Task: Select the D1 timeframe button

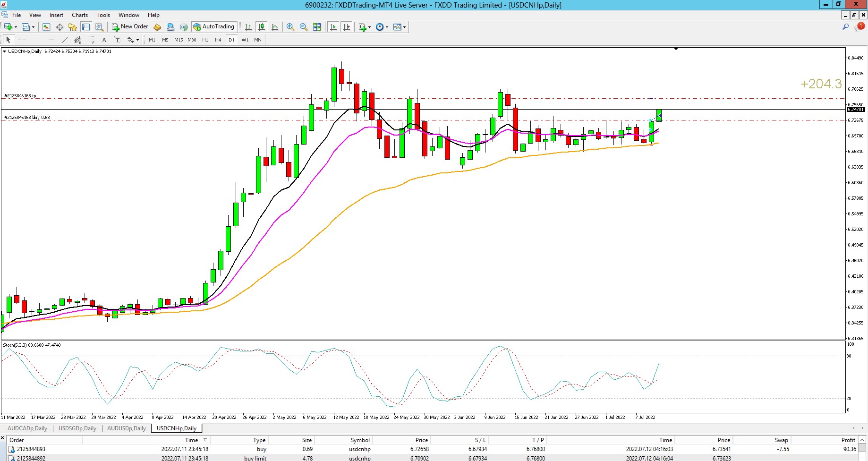Action: tap(231, 40)
